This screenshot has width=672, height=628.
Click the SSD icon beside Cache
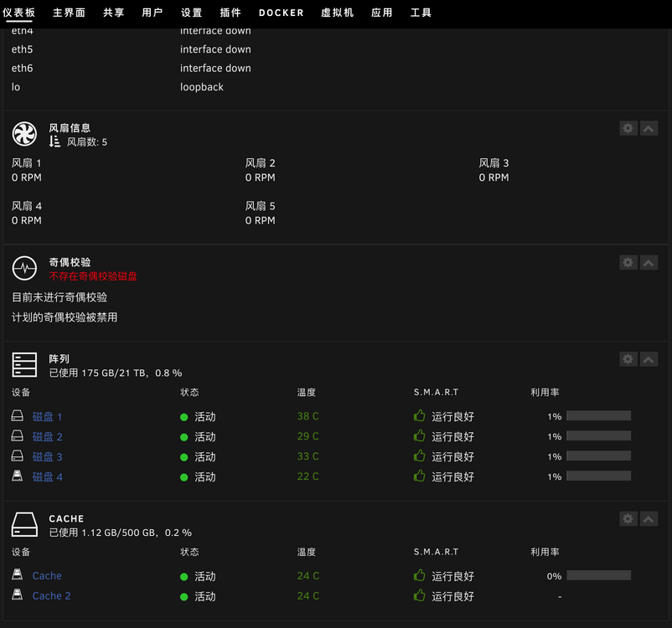click(x=17, y=574)
